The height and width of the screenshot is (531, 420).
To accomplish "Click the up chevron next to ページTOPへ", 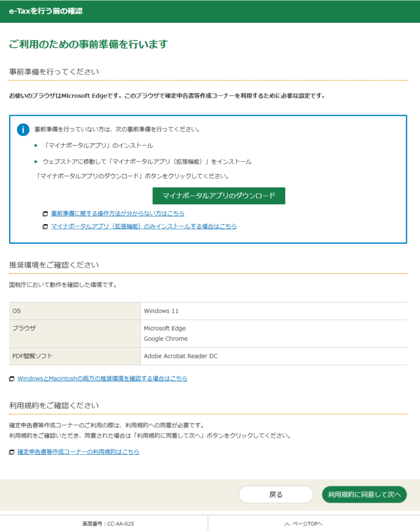I will [x=287, y=524].
